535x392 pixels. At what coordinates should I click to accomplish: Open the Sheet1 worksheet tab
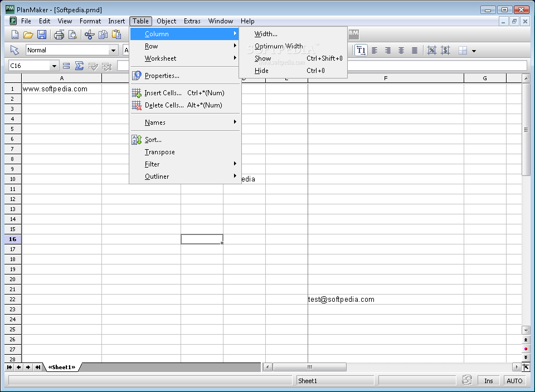[x=62, y=367]
